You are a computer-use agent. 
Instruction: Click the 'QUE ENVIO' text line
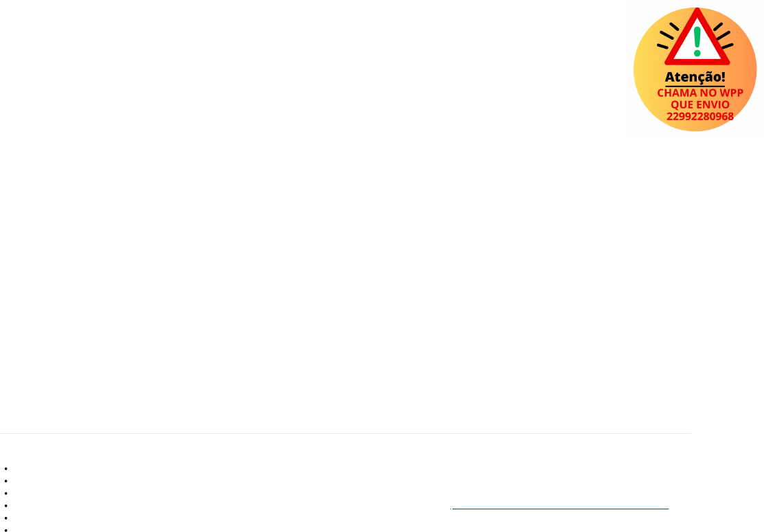click(x=700, y=104)
